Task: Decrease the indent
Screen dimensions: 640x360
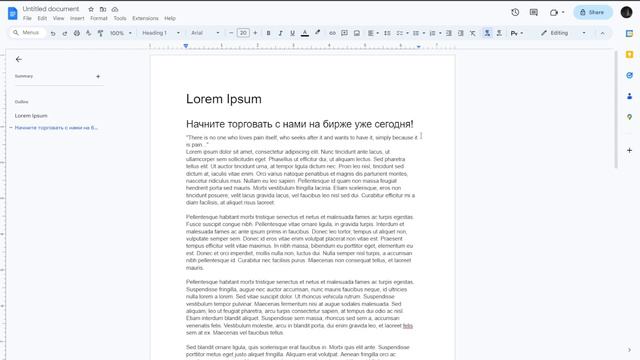Action: pyautogui.click(x=449, y=33)
